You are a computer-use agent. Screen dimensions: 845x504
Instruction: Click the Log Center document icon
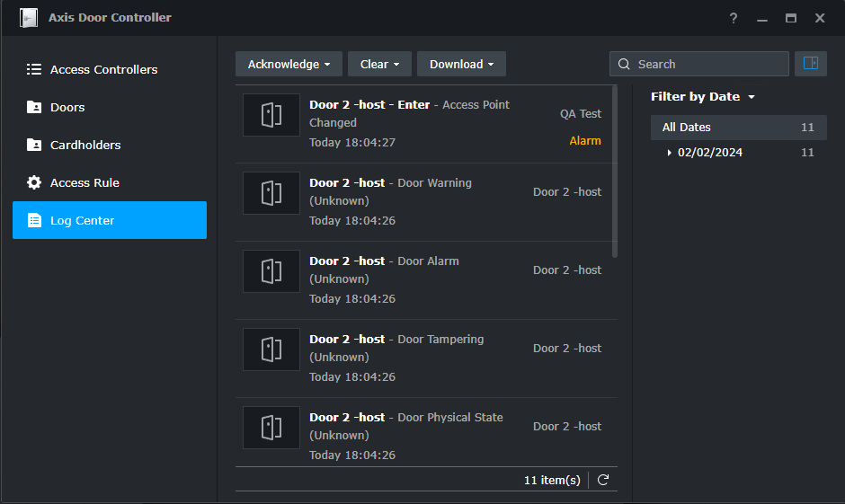[x=34, y=220]
